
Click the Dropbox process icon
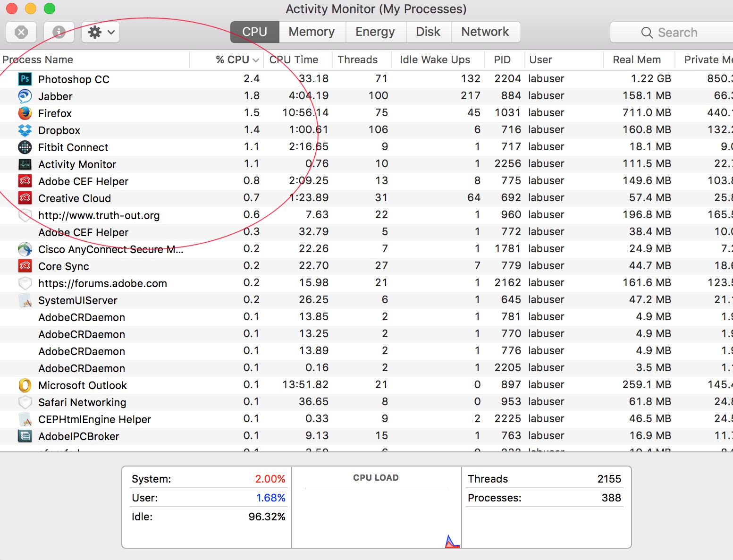pyautogui.click(x=25, y=130)
